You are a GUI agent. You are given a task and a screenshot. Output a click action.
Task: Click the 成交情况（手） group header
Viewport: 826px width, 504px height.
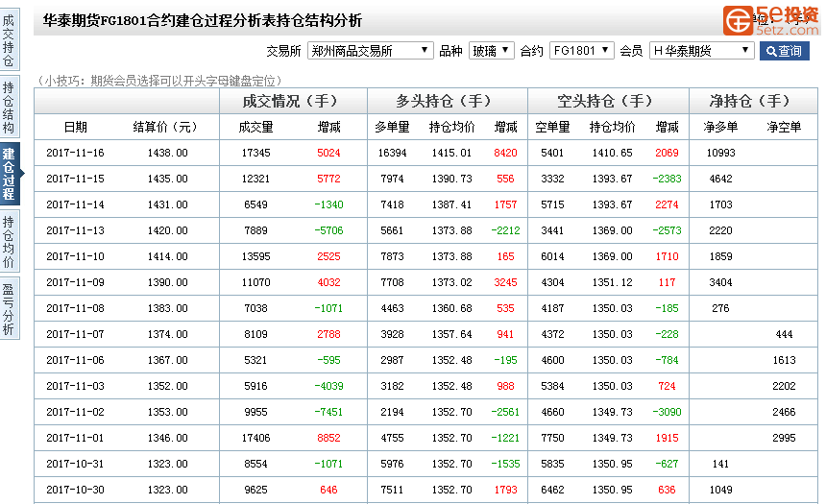[293, 101]
